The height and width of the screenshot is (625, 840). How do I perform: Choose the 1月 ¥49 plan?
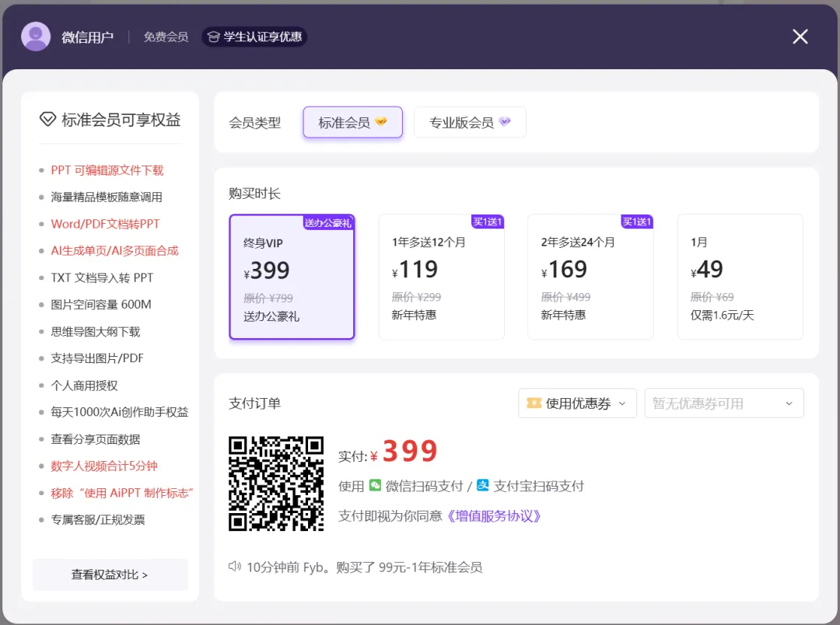740,277
